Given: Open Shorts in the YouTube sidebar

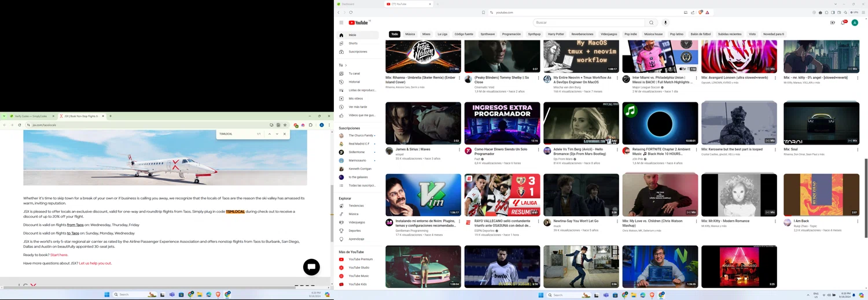Looking at the screenshot, I should coord(352,43).
